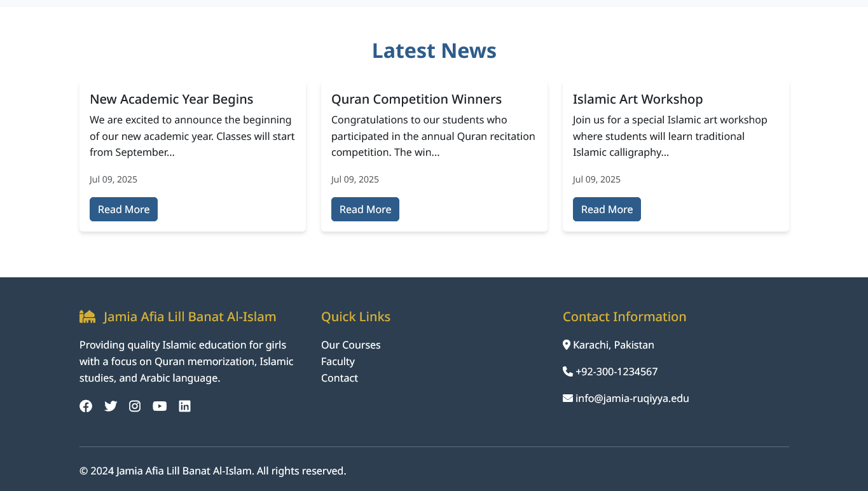Screen dimensions: 868x491
Task: Go to Our Courses quick link
Action: [x=350, y=345]
